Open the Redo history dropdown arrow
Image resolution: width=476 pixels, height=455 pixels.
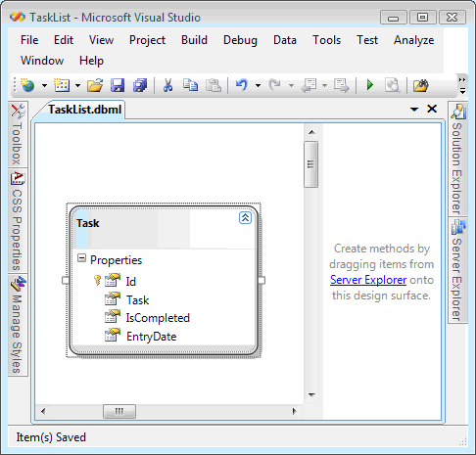point(291,86)
